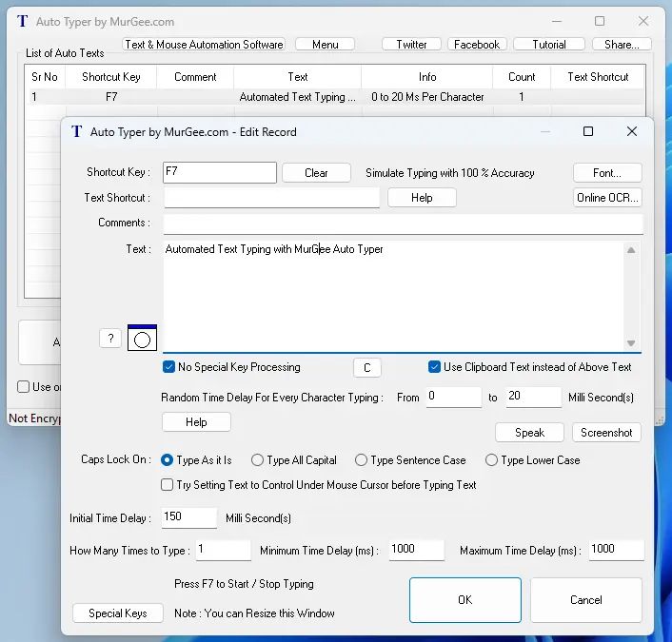672x642 pixels.
Task: Click the Count column header
Action: [x=522, y=77]
